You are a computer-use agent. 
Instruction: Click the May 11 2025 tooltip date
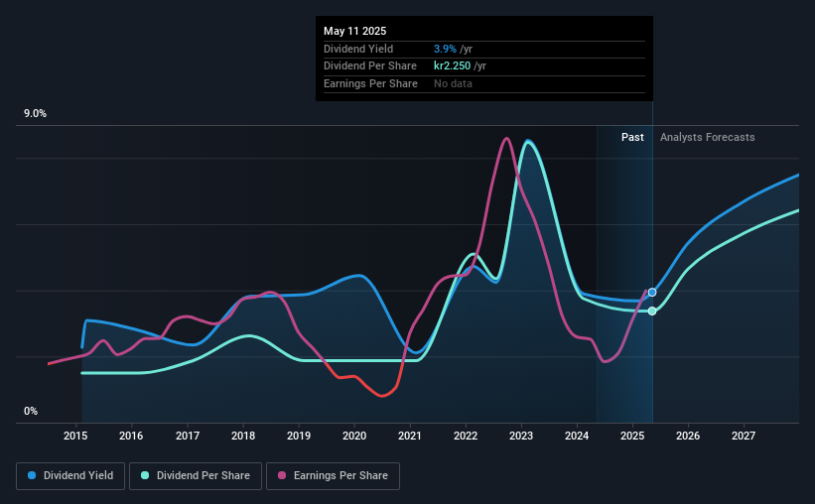click(355, 31)
